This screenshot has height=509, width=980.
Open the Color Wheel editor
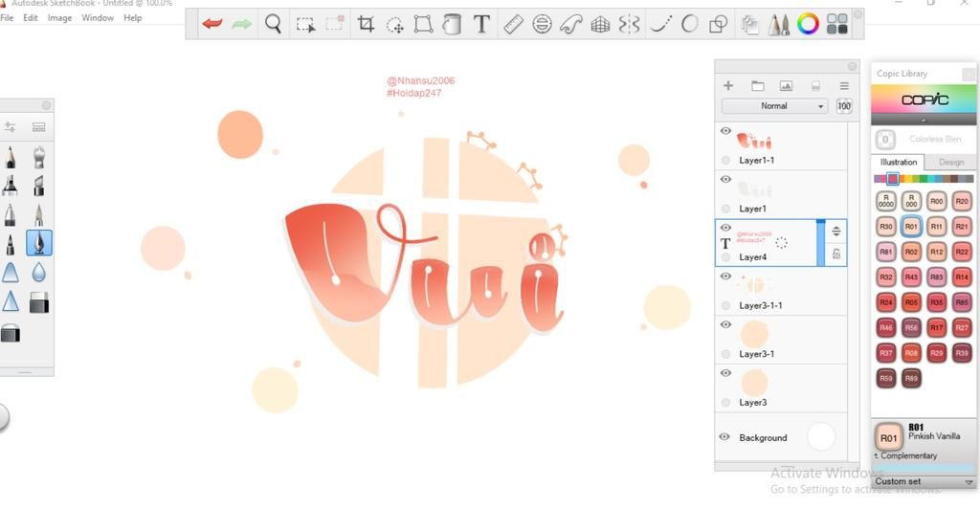pos(808,24)
